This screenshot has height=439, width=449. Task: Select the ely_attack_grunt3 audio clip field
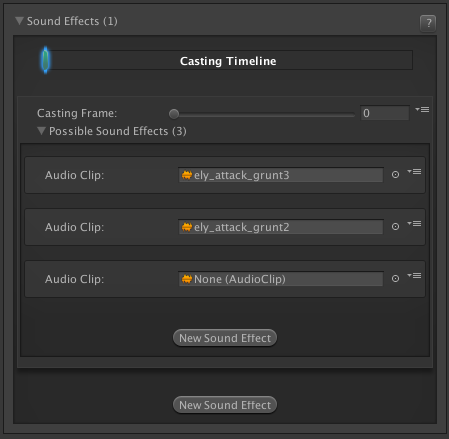281,175
